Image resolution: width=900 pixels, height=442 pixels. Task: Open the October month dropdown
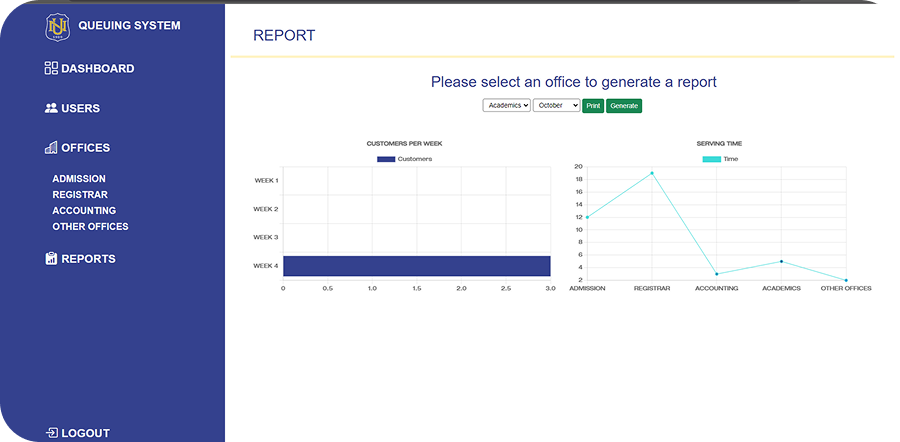coord(557,106)
